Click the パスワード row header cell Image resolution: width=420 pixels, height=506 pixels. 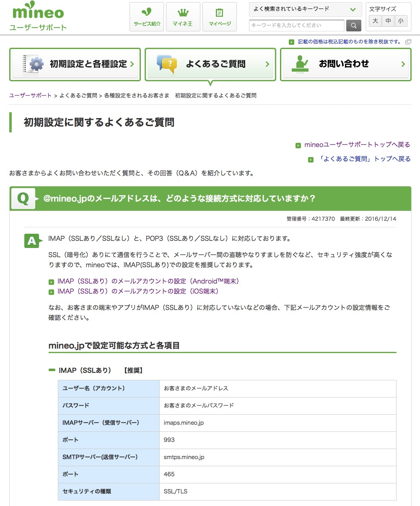pyautogui.click(x=109, y=406)
